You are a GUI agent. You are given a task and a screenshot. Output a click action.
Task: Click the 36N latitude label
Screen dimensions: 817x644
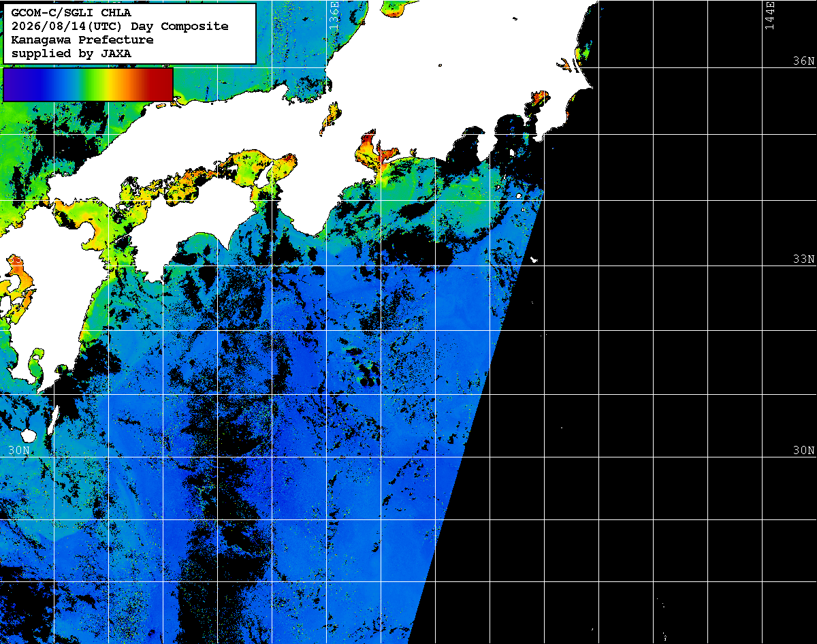(803, 61)
